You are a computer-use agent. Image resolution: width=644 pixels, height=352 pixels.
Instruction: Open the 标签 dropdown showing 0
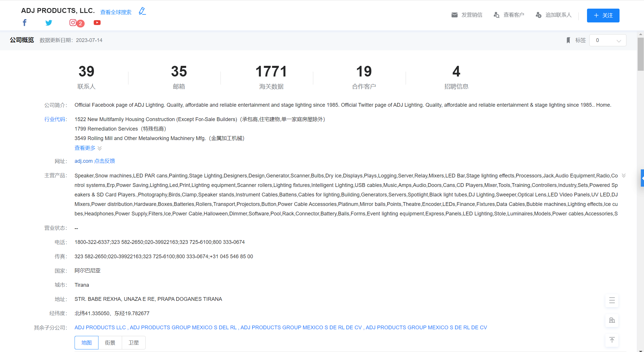(608, 40)
